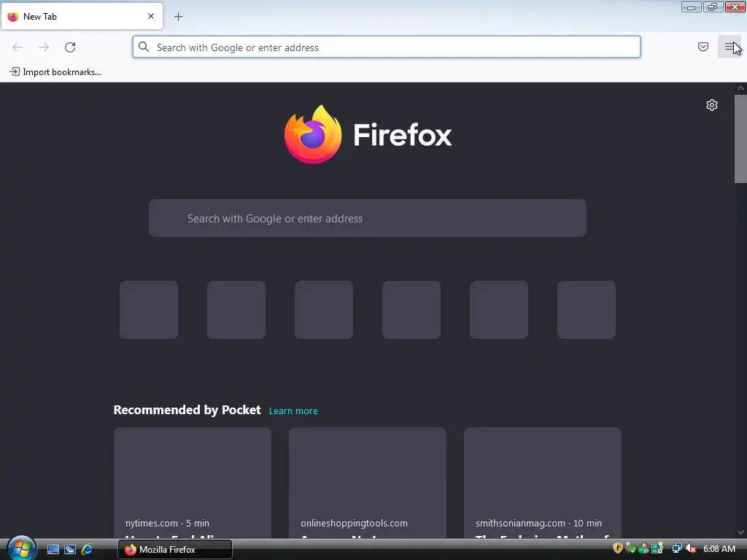The width and height of the screenshot is (747, 560).
Task: Open a new tab with plus button
Action: pos(178,17)
